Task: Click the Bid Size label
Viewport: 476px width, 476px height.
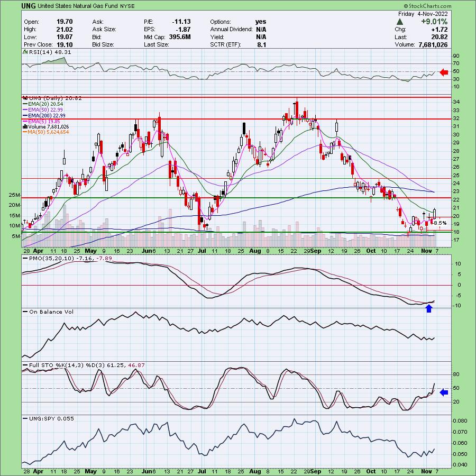Action: [103, 44]
